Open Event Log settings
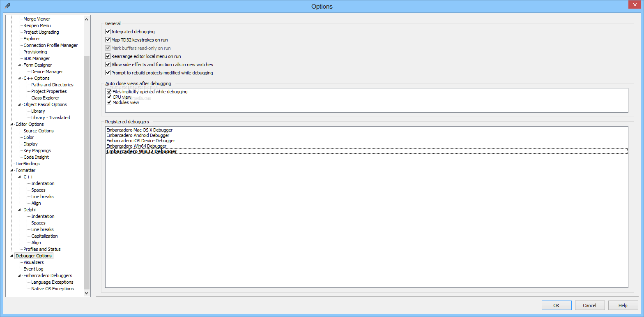Viewport: 644px width, 317px height. coord(33,269)
